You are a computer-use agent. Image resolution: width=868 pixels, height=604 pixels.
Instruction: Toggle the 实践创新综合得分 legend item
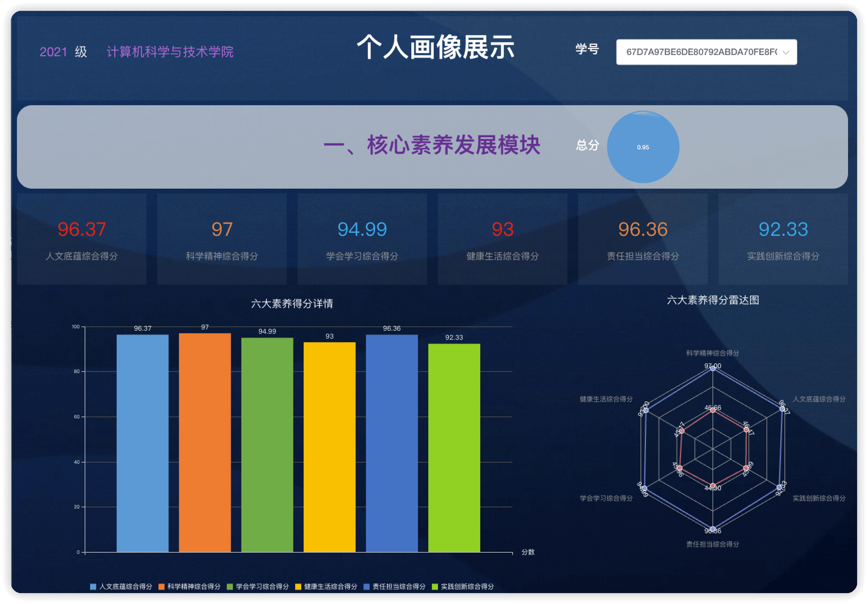pyautogui.click(x=463, y=586)
